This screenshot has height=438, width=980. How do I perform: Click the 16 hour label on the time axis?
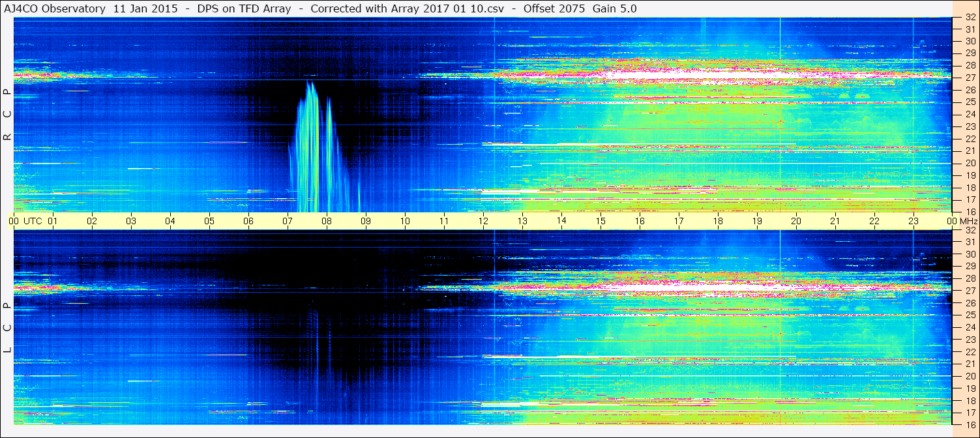click(640, 221)
